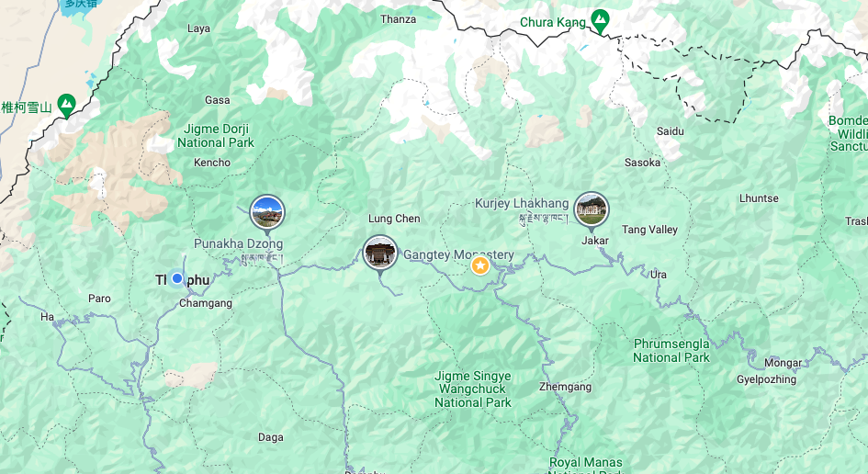
Task: Click the Chura Kang mountain peak icon
Action: [x=600, y=21]
